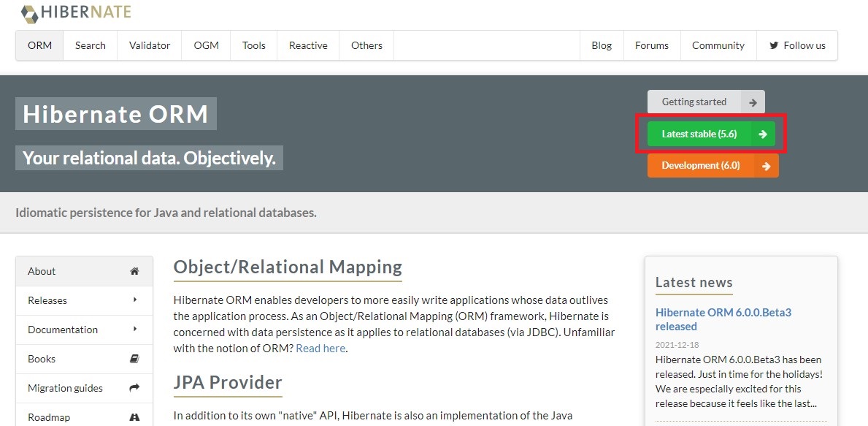Click the Read here link
This screenshot has height=426, width=868.
pyautogui.click(x=320, y=349)
